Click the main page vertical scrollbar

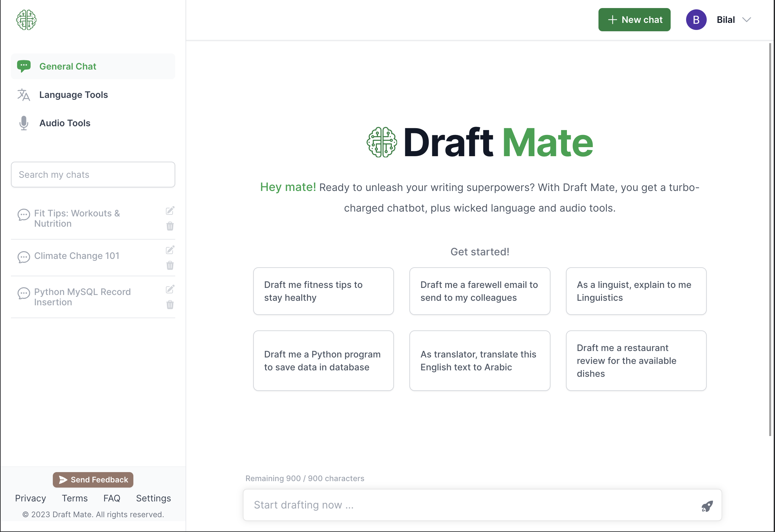tap(770, 239)
